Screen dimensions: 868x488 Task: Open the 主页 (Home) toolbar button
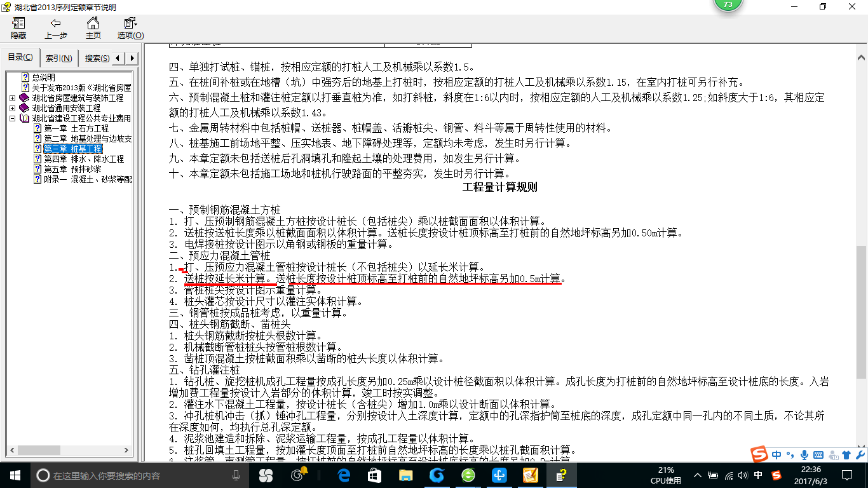pyautogui.click(x=93, y=29)
